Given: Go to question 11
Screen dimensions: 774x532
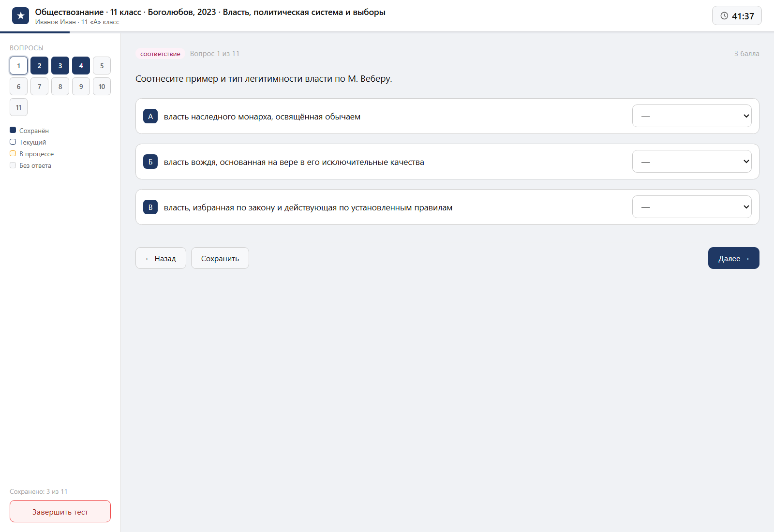Looking at the screenshot, I should tap(18, 107).
